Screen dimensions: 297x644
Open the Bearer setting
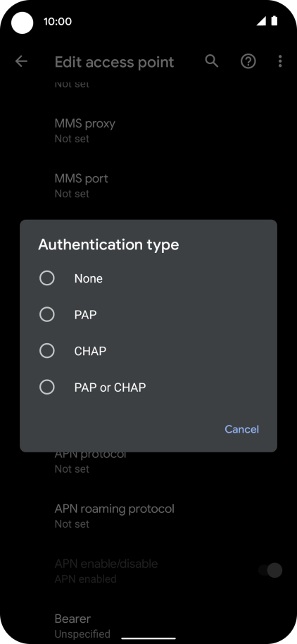(x=148, y=626)
